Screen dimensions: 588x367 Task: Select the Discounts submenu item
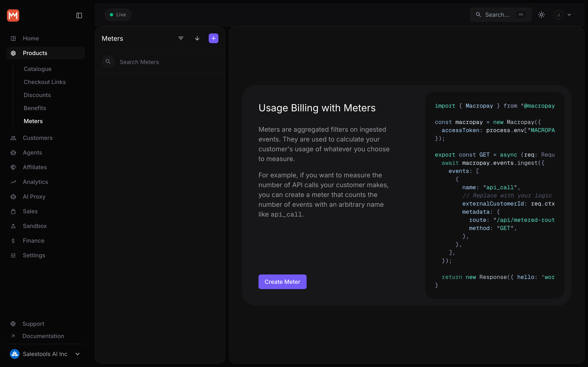coord(37,95)
